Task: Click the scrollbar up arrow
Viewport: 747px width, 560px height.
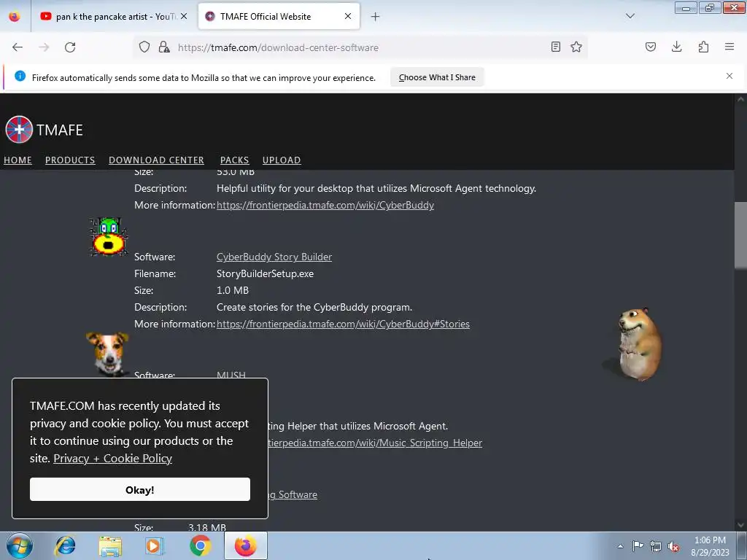Action: point(740,99)
